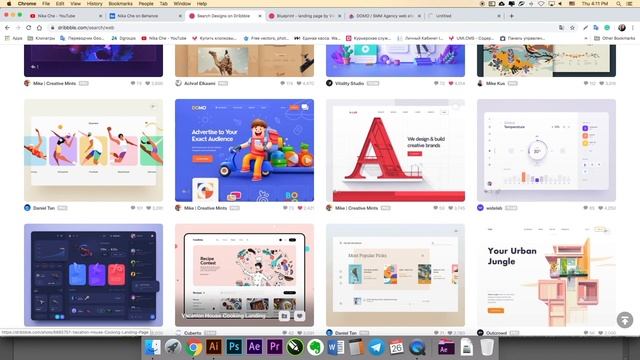Like the DOMO shot with heart icon
The image size is (640, 360).
pyautogui.click(x=300, y=208)
